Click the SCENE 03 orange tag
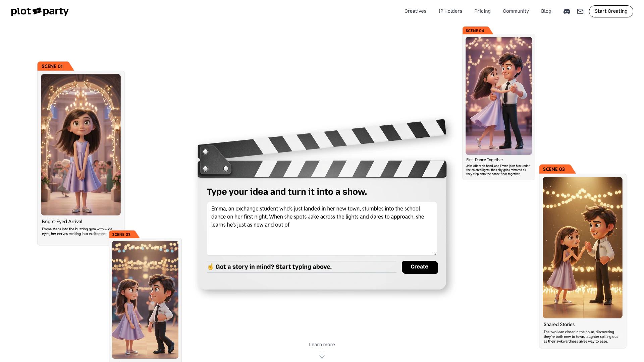The width and height of the screenshot is (644, 362). click(554, 169)
